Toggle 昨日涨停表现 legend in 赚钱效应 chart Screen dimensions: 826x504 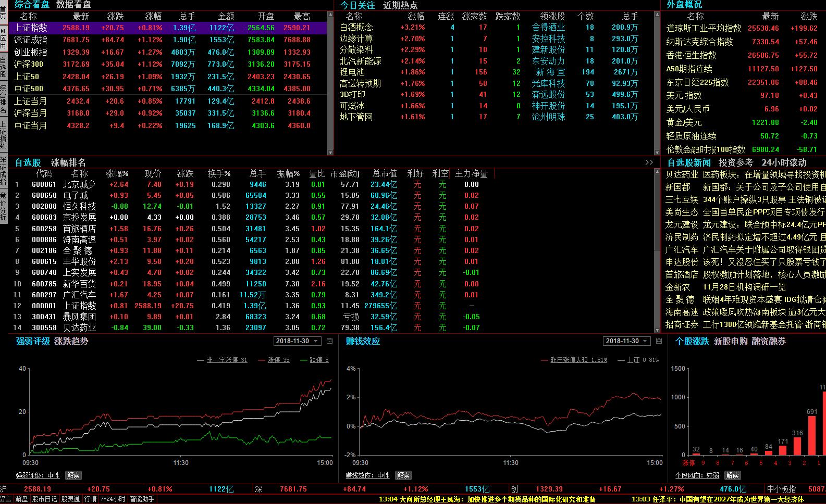(578, 360)
